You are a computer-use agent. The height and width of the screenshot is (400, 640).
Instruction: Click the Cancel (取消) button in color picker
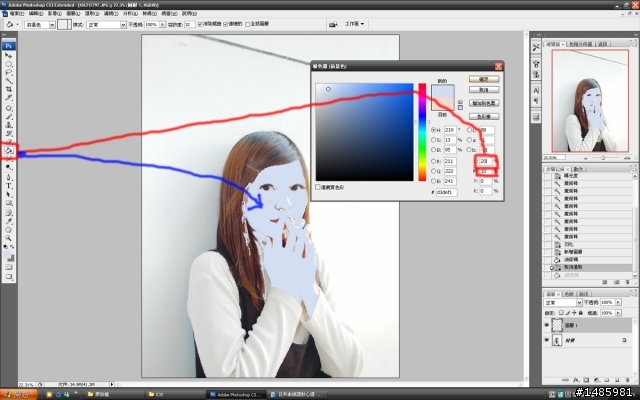(484, 90)
